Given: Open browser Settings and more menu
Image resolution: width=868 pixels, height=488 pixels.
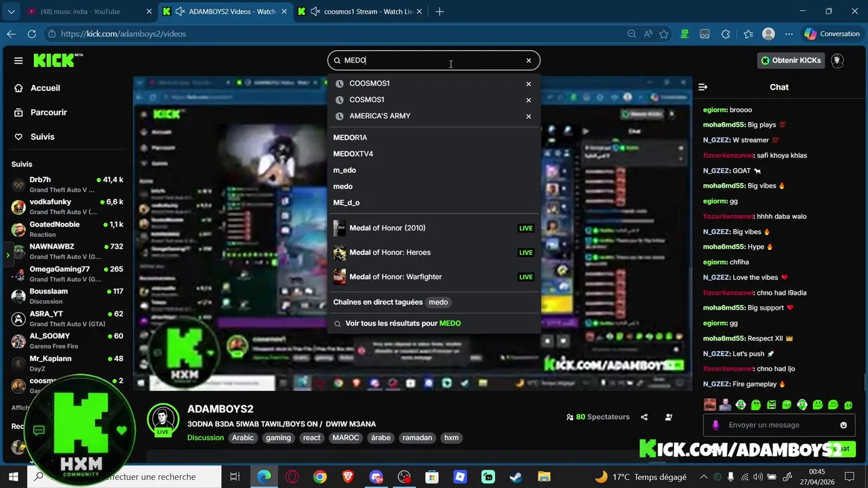Looking at the screenshot, I should point(789,34).
